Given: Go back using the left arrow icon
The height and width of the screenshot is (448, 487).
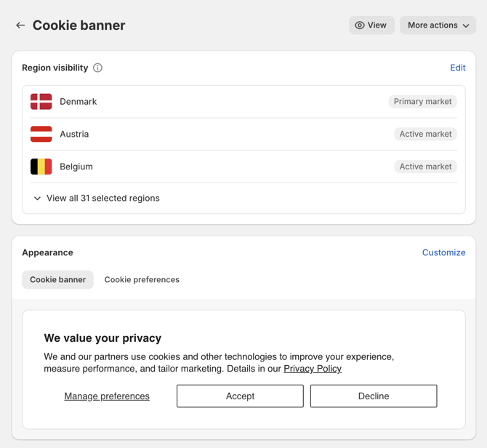Looking at the screenshot, I should pos(20,25).
